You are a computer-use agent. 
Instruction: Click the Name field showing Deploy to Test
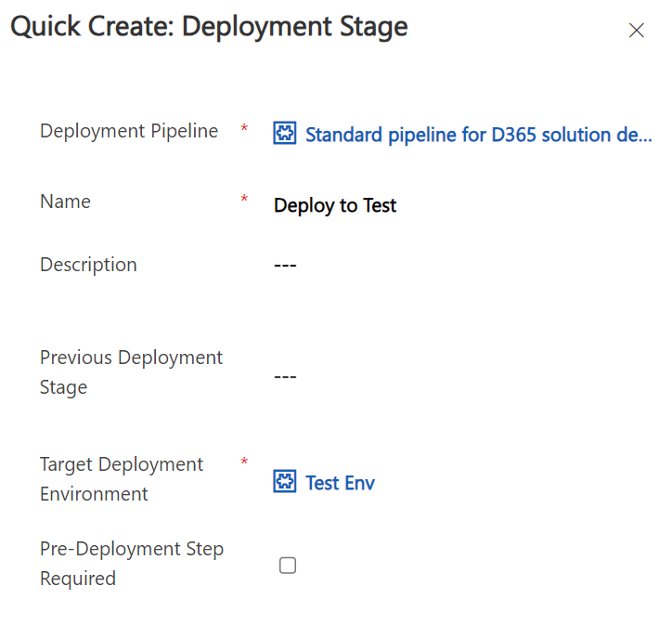tap(335, 205)
